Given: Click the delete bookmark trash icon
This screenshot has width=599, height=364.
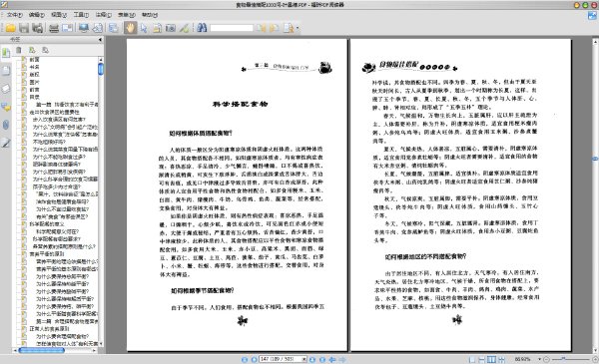Looking at the screenshot, I should coord(18,50).
